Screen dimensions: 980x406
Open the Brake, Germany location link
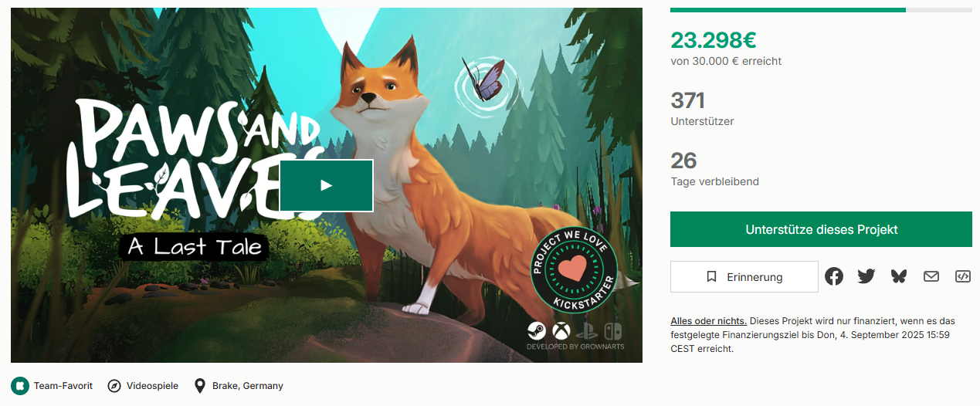[x=248, y=386]
